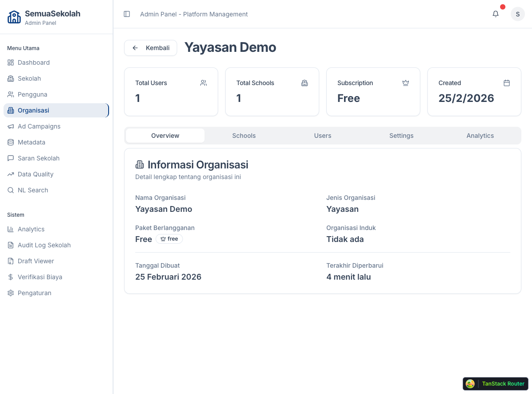Toggle the sidebar collapse icon in header
Image resolution: width=532 pixels, height=394 pixels.
tap(127, 14)
